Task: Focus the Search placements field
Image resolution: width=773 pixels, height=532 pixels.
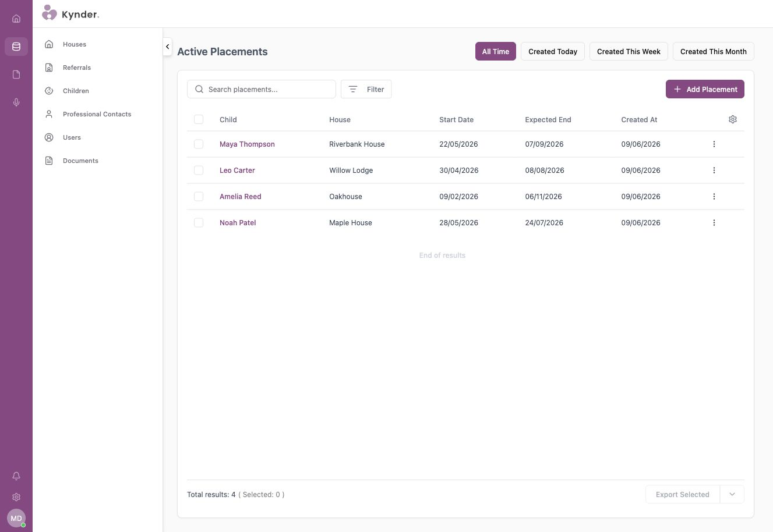Action: 262,89
